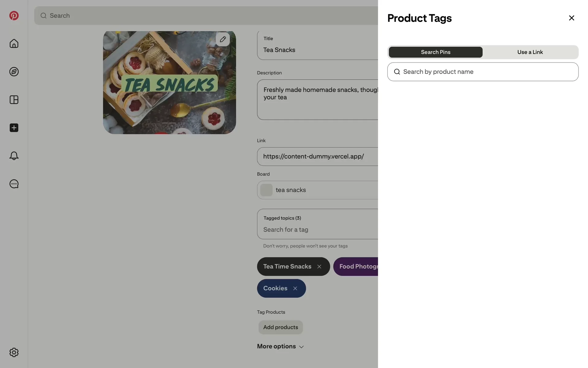Open the tea snacks board dropdown
The image size is (588, 368).
click(x=318, y=190)
